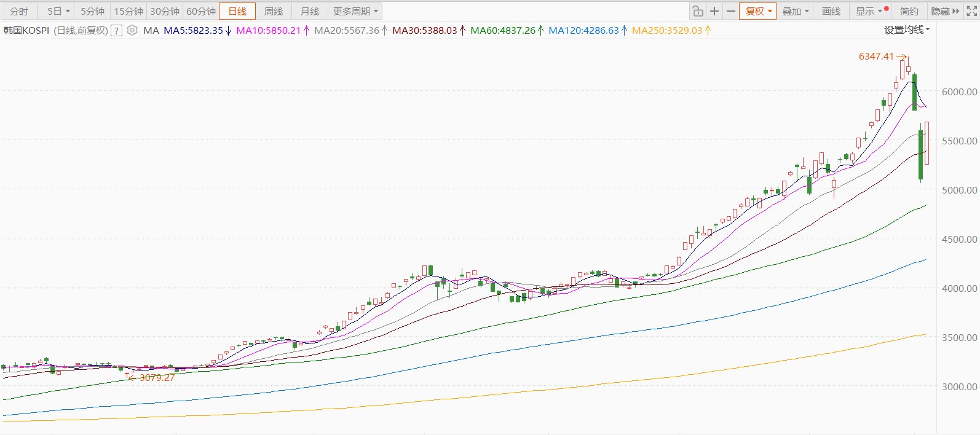Zoom out chart with minus icon
The width and height of the screenshot is (980, 435).
[x=730, y=11]
